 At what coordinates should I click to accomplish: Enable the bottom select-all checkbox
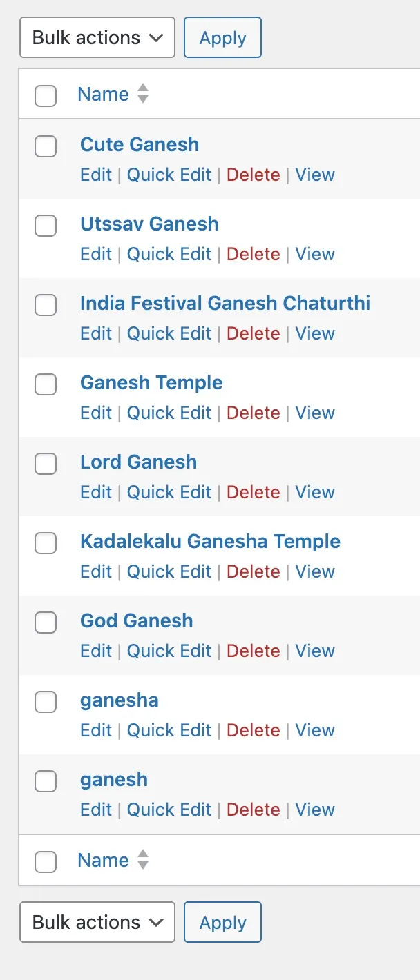46,861
